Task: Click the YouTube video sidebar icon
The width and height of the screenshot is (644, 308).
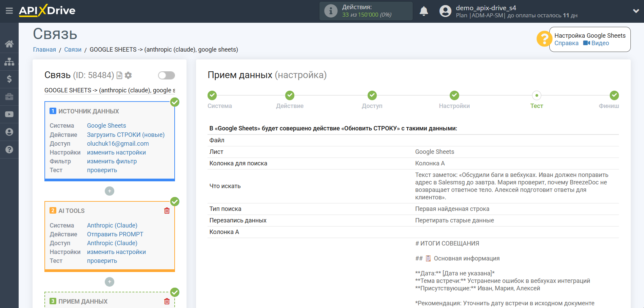Action: pos(9,114)
